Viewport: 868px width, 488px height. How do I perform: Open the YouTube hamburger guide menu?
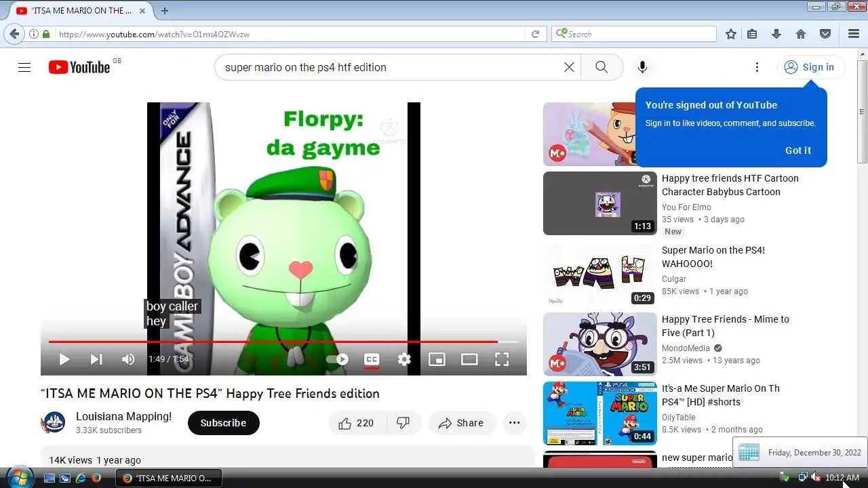point(24,67)
